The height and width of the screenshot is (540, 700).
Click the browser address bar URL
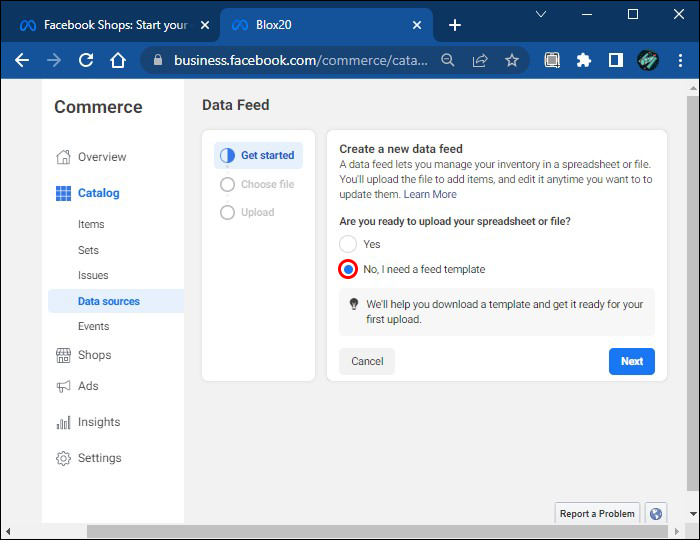[x=300, y=60]
